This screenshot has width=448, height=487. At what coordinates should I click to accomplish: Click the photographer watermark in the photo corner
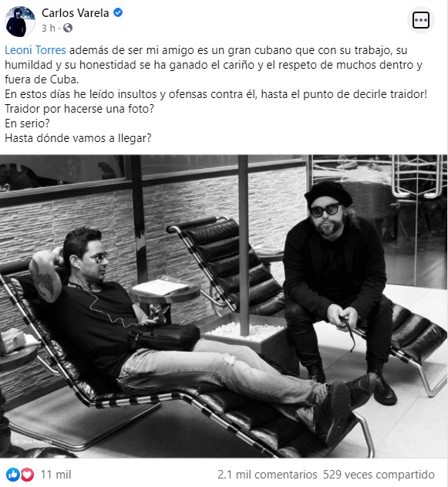[x=33, y=441]
